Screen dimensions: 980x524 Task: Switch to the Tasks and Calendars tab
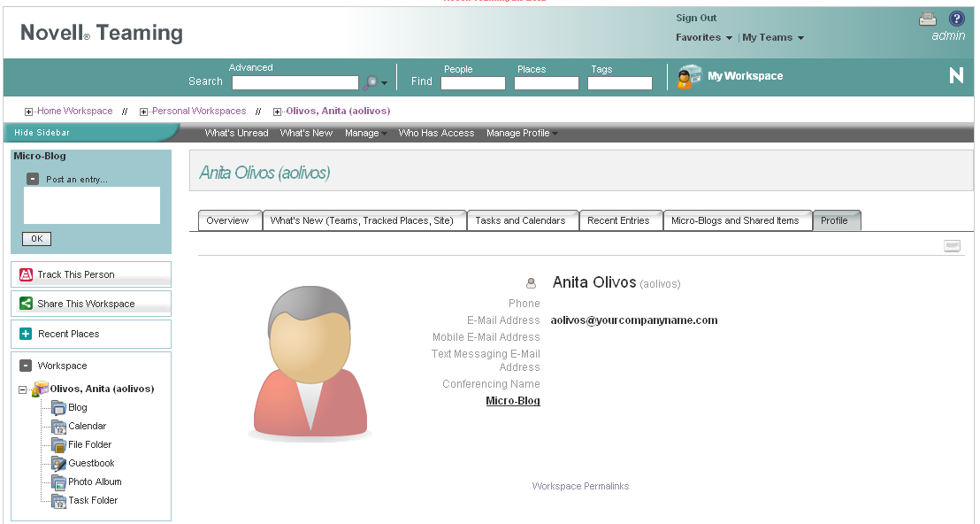tap(522, 220)
